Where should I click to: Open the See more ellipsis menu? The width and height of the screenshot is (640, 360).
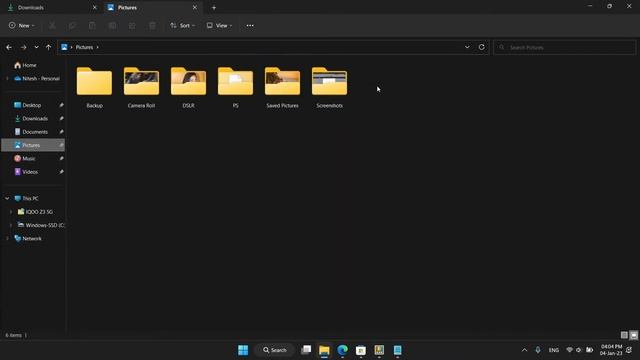[x=250, y=25]
